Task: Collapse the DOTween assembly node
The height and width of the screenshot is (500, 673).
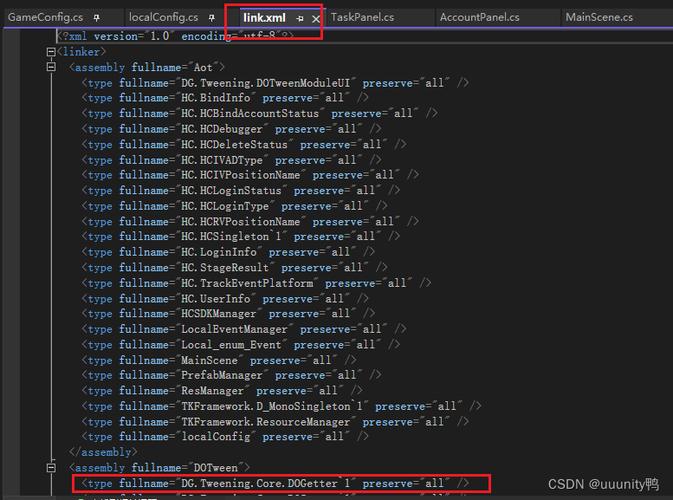Action: [x=51, y=467]
